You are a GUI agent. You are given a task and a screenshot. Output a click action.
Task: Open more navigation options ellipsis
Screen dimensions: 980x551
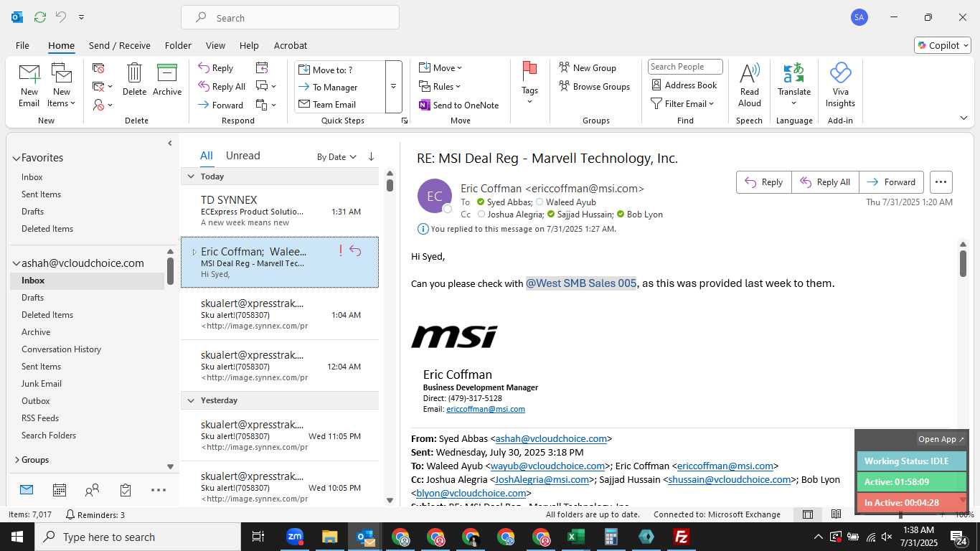coord(159,490)
